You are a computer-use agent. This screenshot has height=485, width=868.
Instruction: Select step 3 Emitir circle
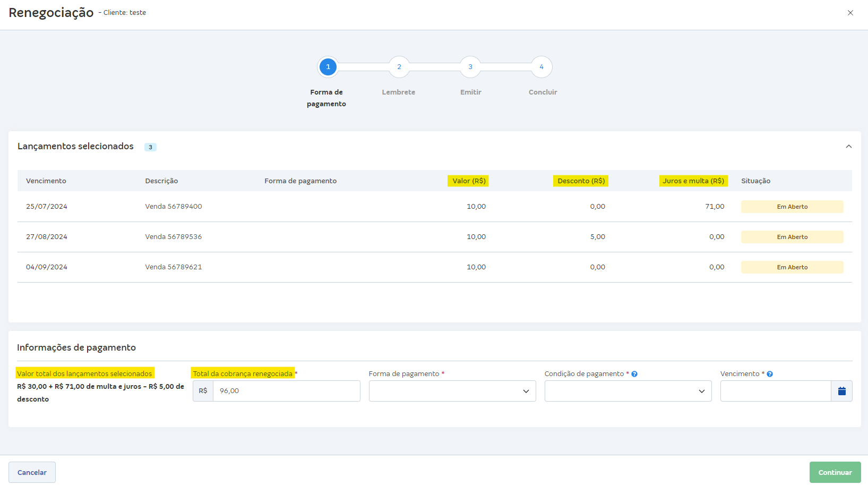[x=470, y=67]
